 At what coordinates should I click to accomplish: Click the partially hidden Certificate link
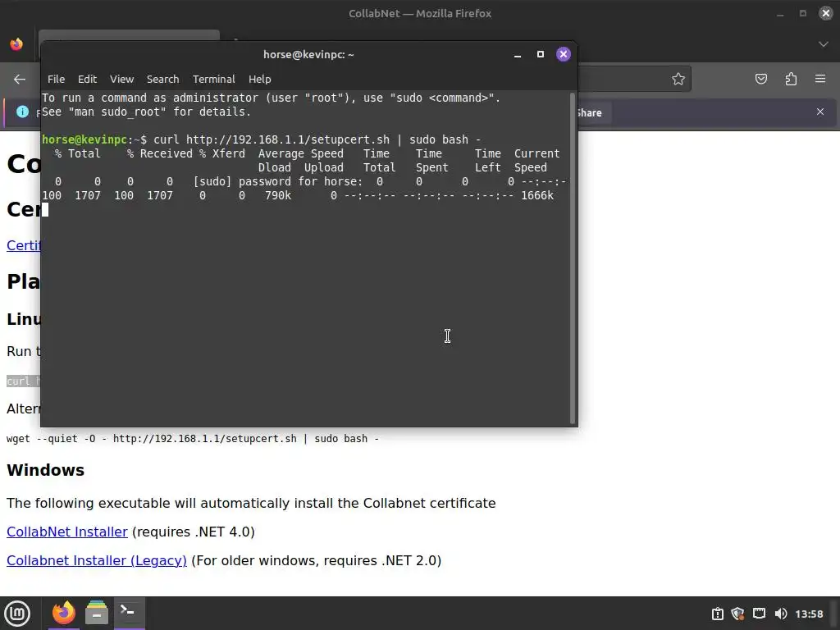coord(24,245)
